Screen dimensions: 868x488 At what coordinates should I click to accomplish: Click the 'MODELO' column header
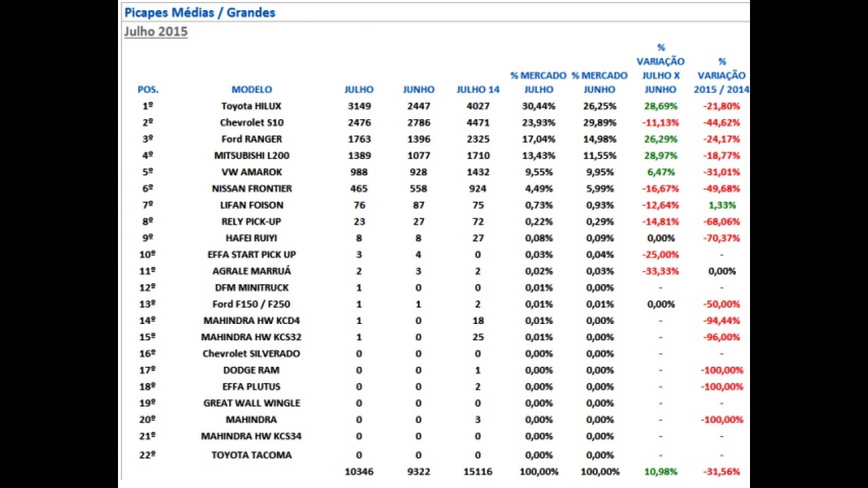pyautogui.click(x=252, y=89)
